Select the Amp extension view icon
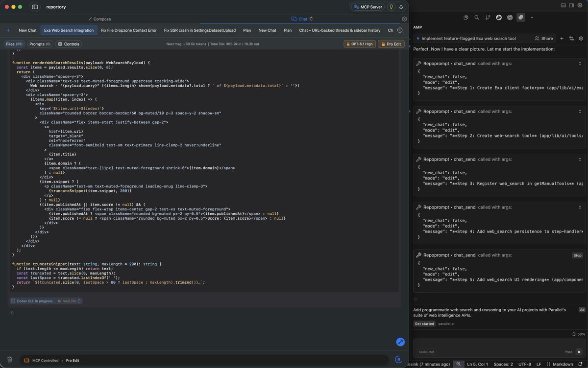The image size is (588, 368). [x=521, y=18]
